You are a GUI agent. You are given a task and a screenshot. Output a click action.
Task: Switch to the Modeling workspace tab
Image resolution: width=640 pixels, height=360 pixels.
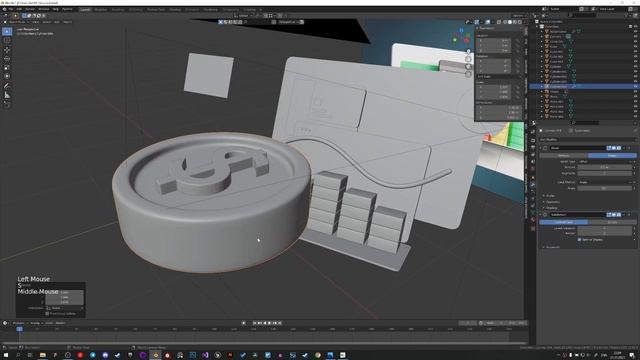pyautogui.click(x=100, y=9)
